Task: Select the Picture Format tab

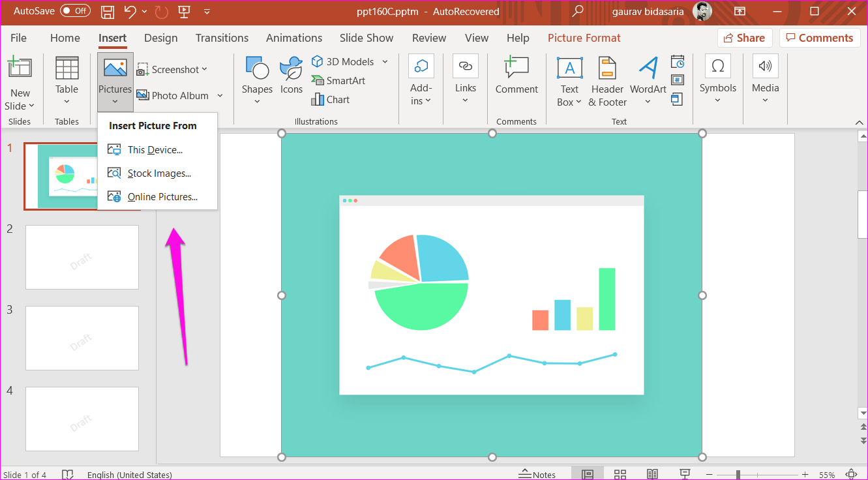Action: [584, 38]
